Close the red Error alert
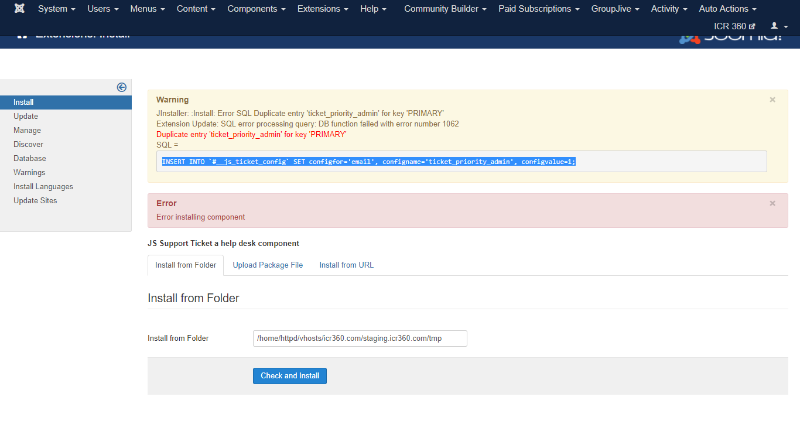 [772, 203]
